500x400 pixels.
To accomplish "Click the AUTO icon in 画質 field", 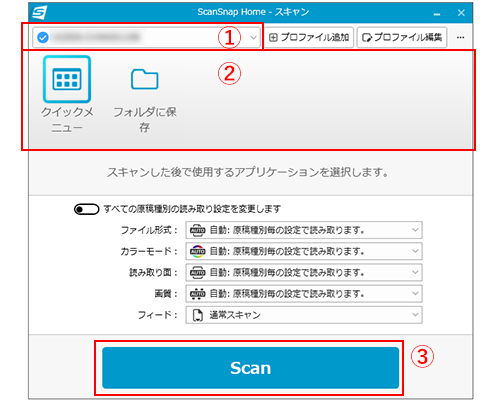I will click(x=197, y=293).
